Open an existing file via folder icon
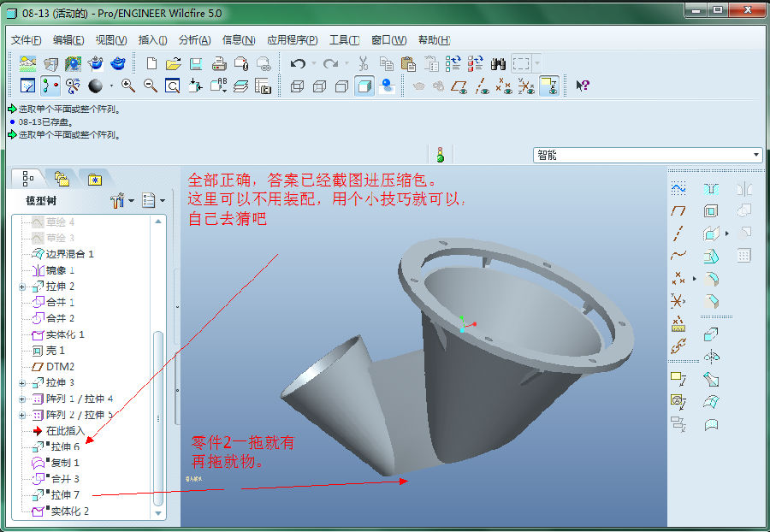Screen dimensions: 770x532 click(x=174, y=63)
